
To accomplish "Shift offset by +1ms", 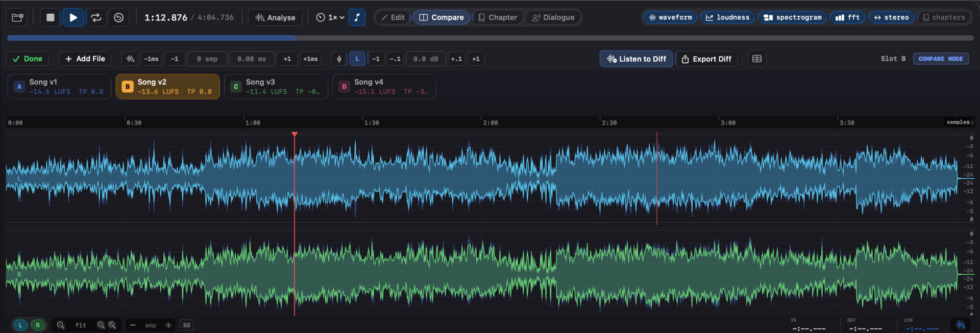I will point(310,59).
